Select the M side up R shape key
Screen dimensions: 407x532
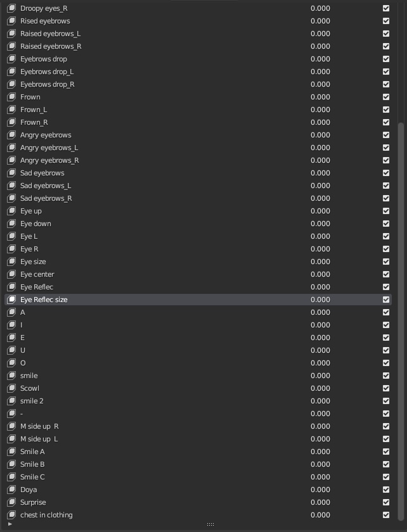pyautogui.click(x=39, y=426)
